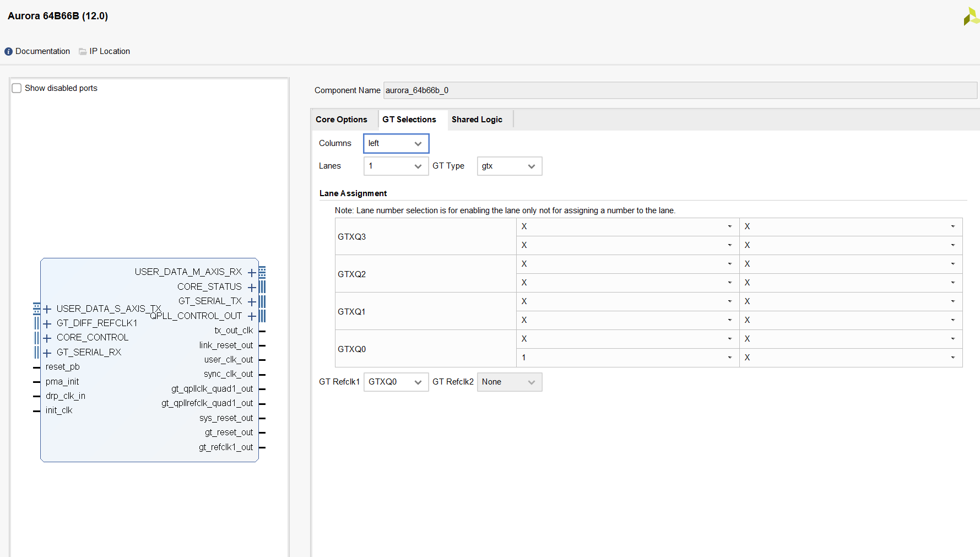Viewport: 980px width, 557px height.
Task: Open GTXQ1 second row right lane dropdown
Action: (x=851, y=320)
